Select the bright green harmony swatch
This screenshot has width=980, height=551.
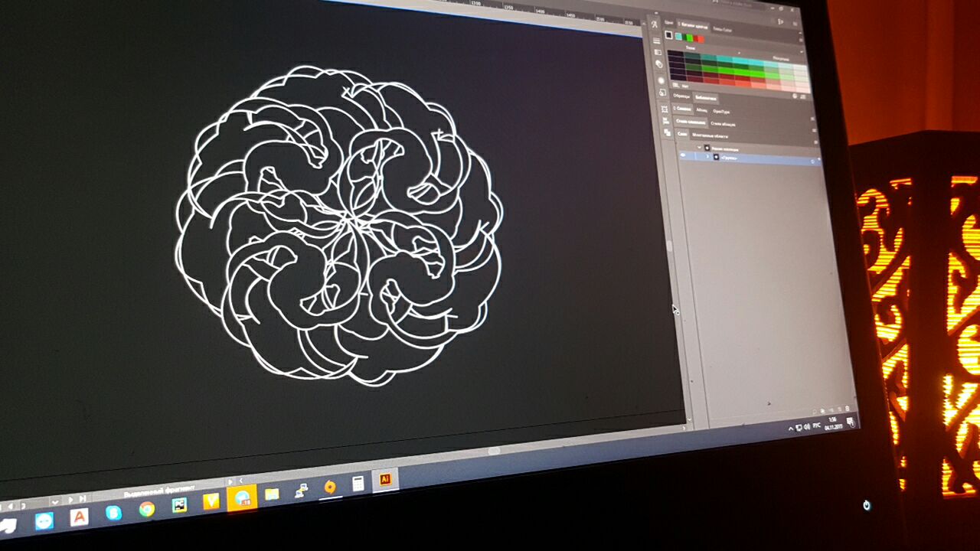[x=690, y=37]
